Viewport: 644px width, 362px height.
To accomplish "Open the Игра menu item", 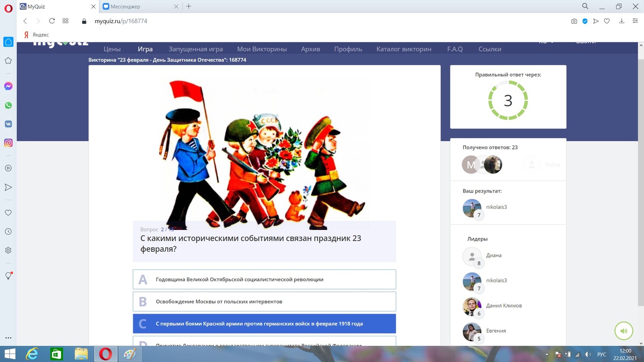I will (145, 49).
